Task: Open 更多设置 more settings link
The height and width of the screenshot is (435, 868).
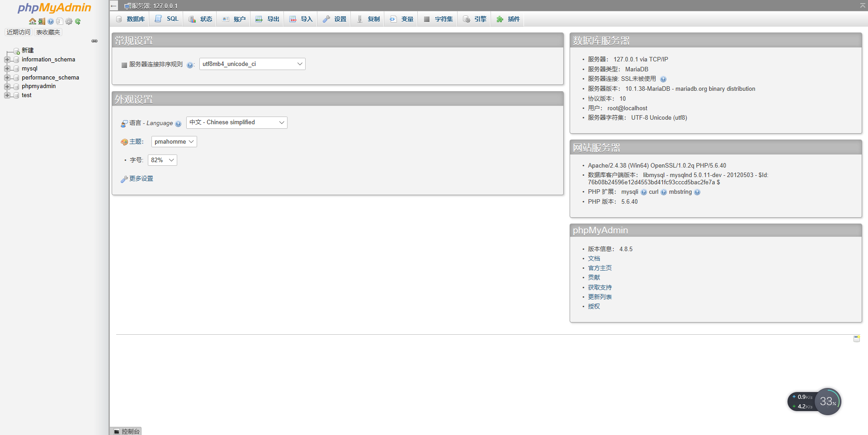Action: (x=141, y=178)
